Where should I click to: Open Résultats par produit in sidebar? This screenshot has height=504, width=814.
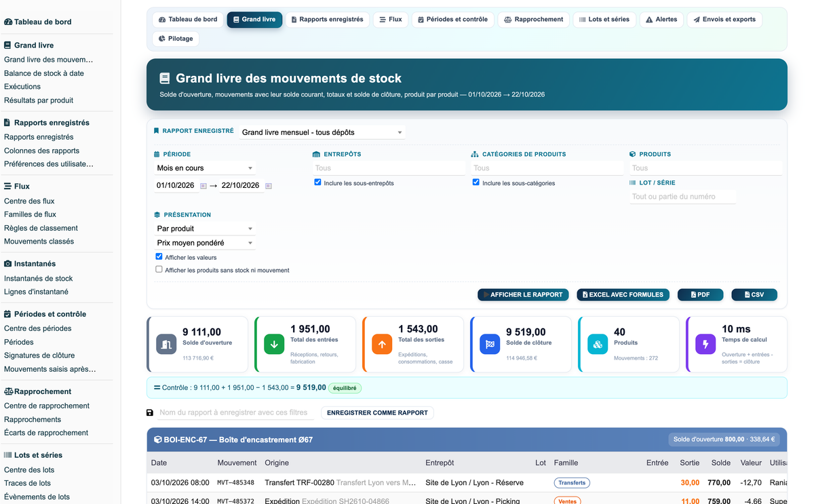39,100
